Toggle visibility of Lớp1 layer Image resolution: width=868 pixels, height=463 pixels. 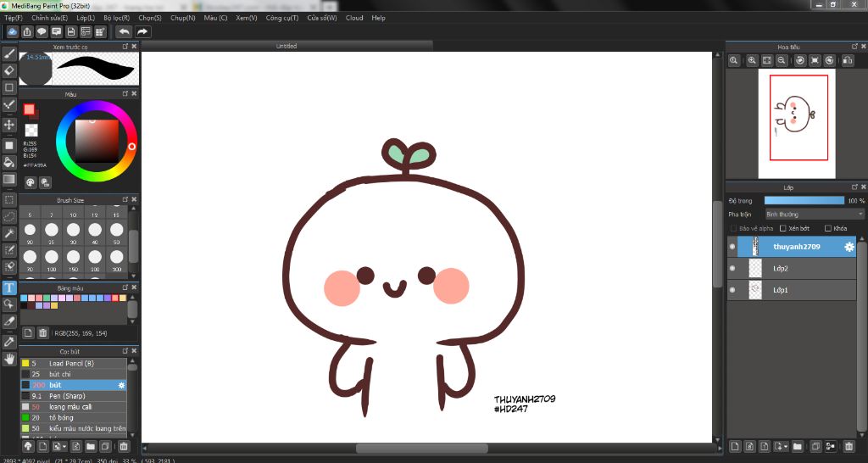tap(733, 290)
